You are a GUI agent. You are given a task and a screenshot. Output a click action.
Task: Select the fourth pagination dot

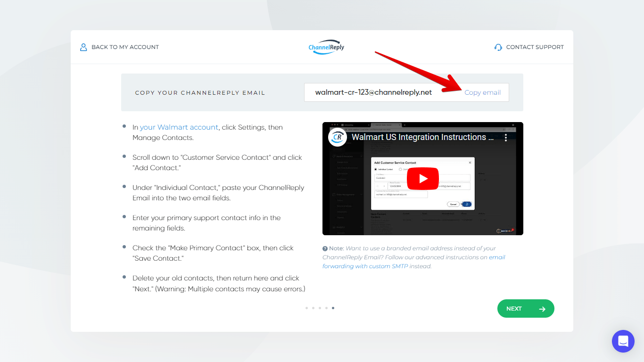click(327, 308)
